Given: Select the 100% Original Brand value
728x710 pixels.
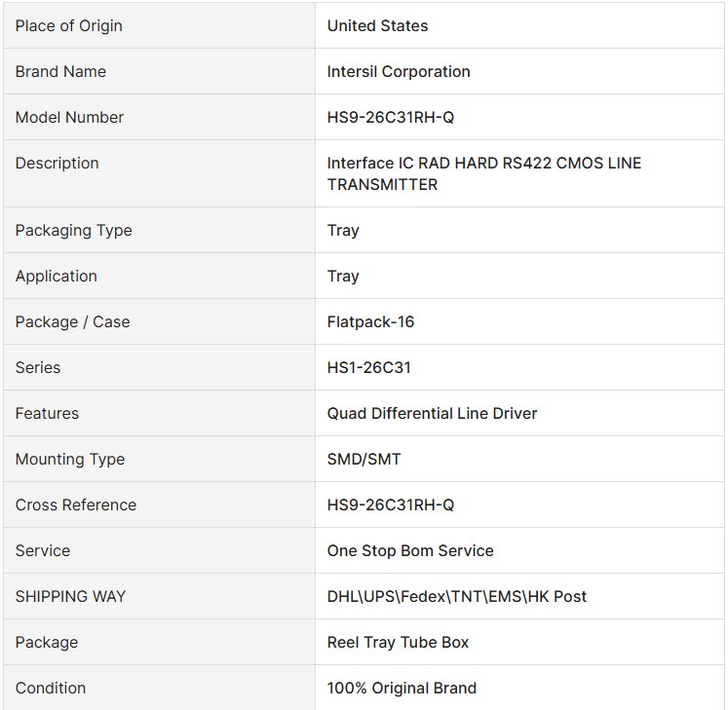Looking at the screenshot, I should click(402, 689).
